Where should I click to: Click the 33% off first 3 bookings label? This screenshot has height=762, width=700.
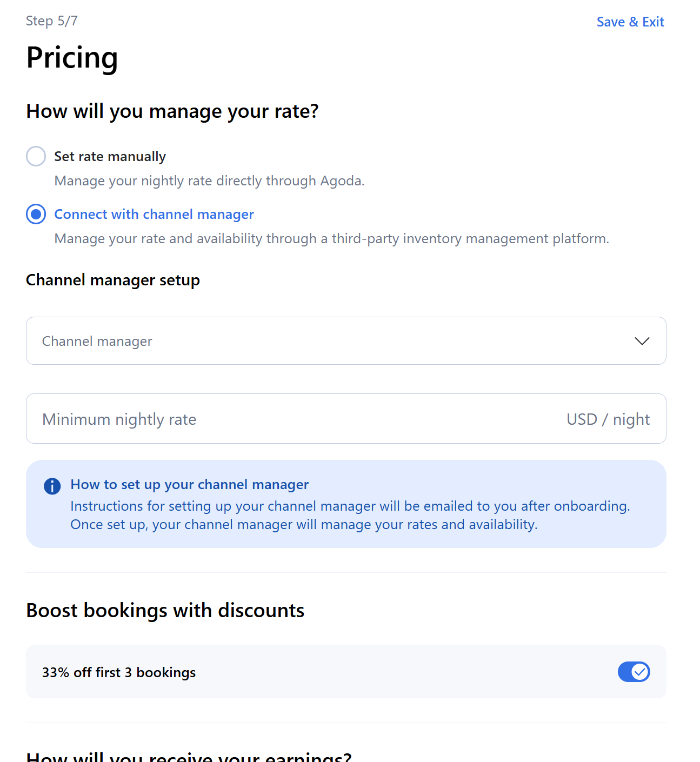pos(119,672)
